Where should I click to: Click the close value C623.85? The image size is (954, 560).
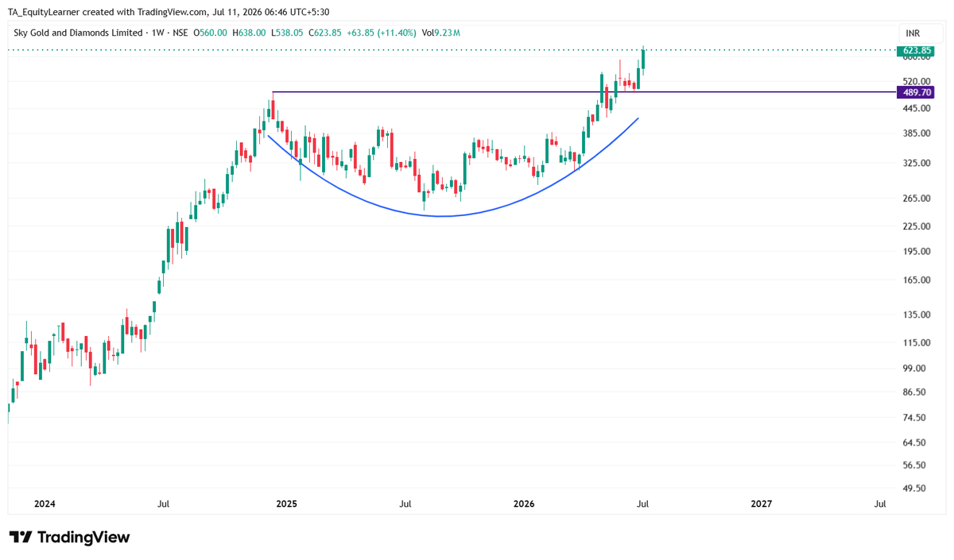(x=324, y=33)
